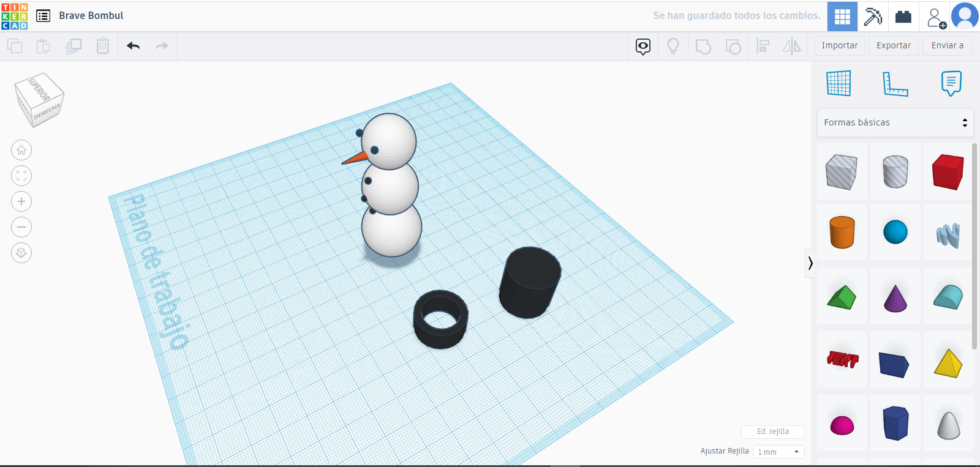
Task: Invite collaborator with add person icon
Action: [x=935, y=17]
